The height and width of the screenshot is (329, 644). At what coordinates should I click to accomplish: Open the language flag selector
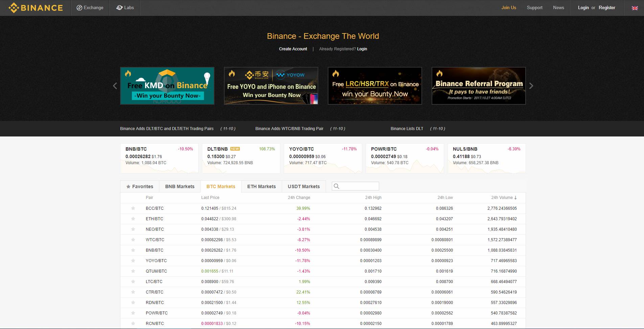pos(635,8)
